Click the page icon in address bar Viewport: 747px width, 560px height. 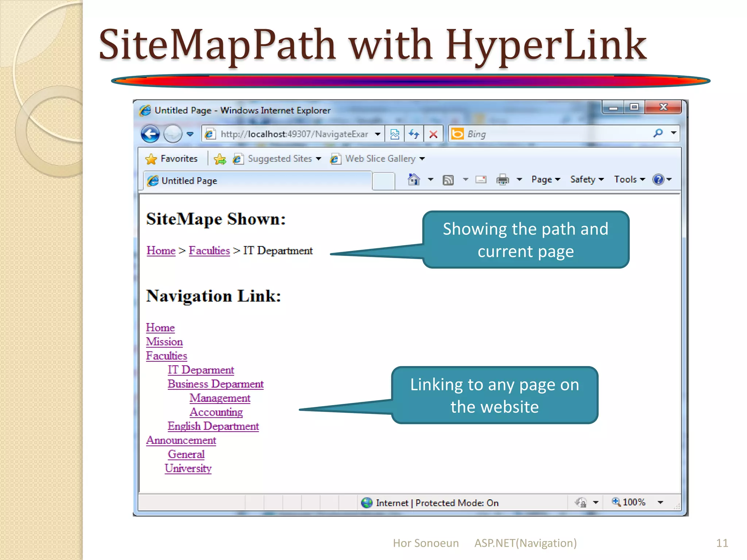209,134
